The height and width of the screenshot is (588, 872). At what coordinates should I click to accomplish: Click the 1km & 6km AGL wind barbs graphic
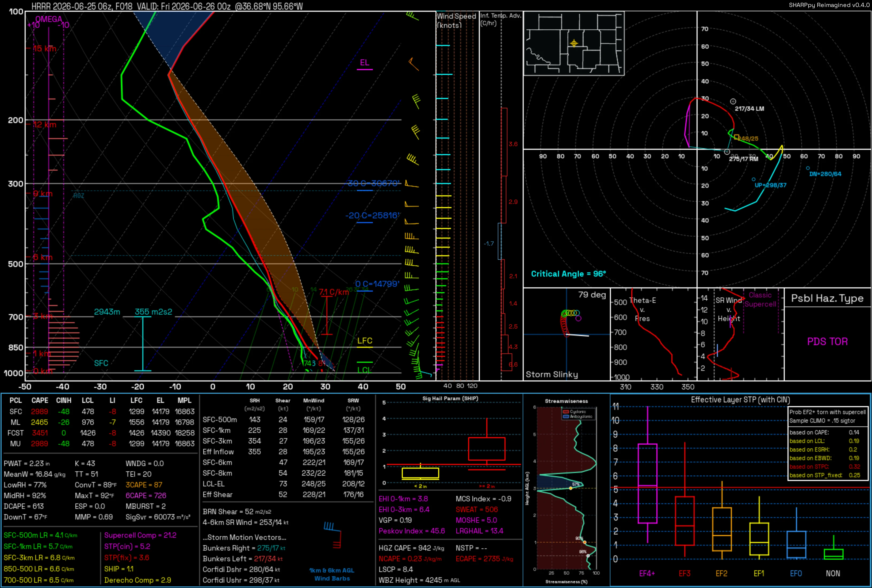[332, 535]
